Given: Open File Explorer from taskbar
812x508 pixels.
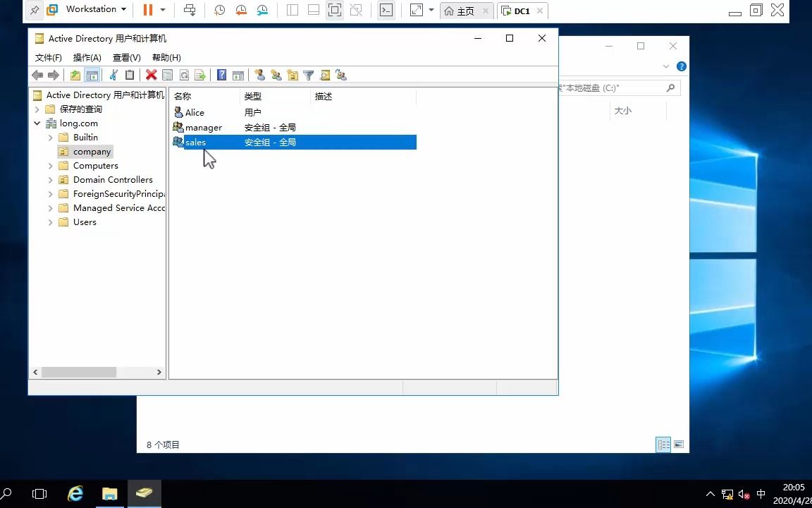Looking at the screenshot, I should pos(110,494).
